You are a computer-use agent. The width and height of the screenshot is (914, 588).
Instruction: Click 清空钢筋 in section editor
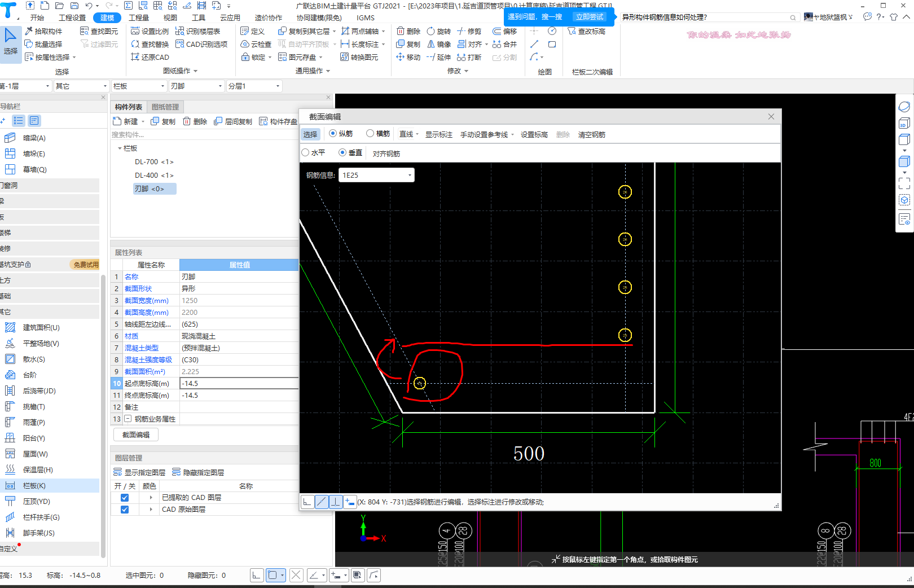tap(592, 134)
